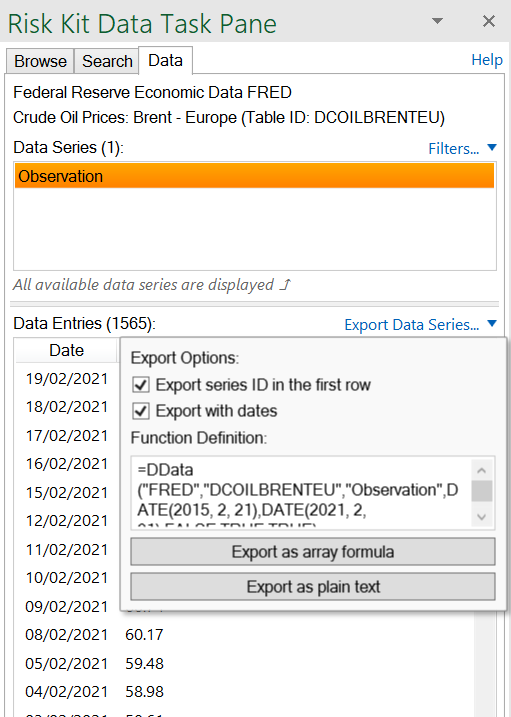Click the up arrow in Function Definition scrollbar
This screenshot has width=511, height=717.
point(481,470)
